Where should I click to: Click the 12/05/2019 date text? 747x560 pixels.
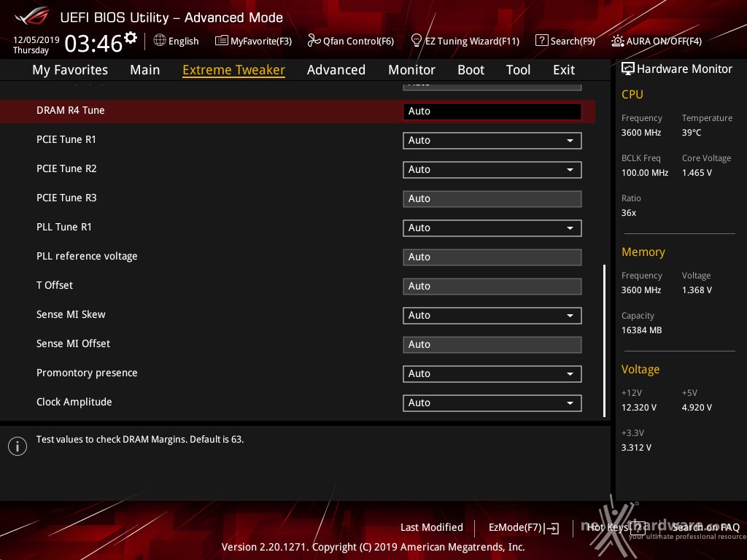[x=36, y=40]
